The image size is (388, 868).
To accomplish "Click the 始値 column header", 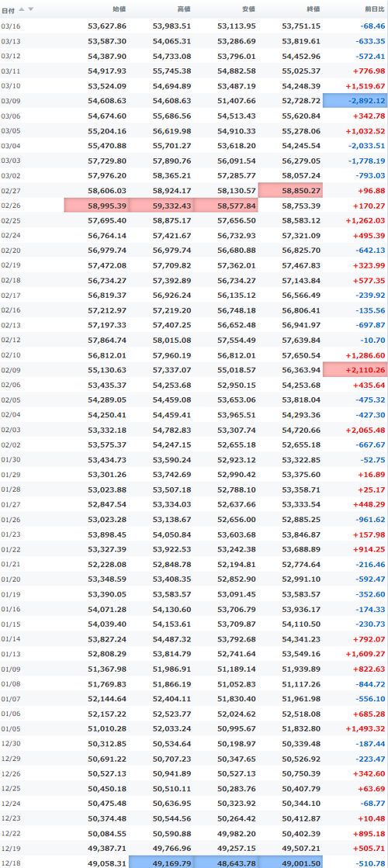I will (119, 9).
